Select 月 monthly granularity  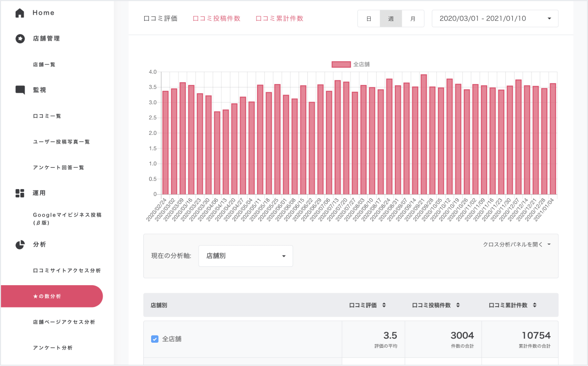(413, 19)
